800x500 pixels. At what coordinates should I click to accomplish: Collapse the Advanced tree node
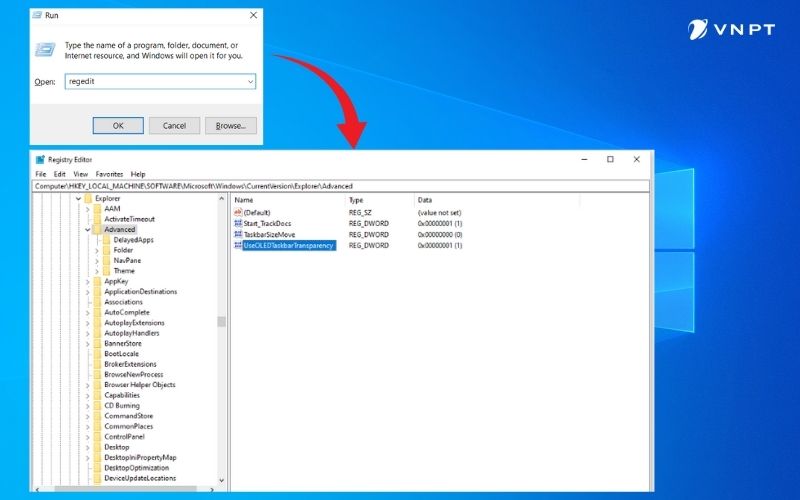(x=87, y=230)
